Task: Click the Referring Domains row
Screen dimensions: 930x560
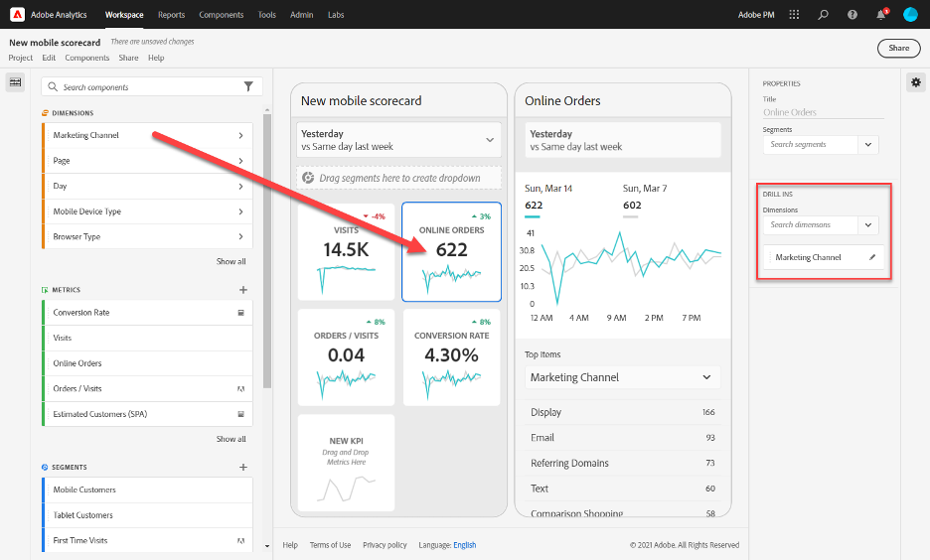Action: tap(623, 463)
